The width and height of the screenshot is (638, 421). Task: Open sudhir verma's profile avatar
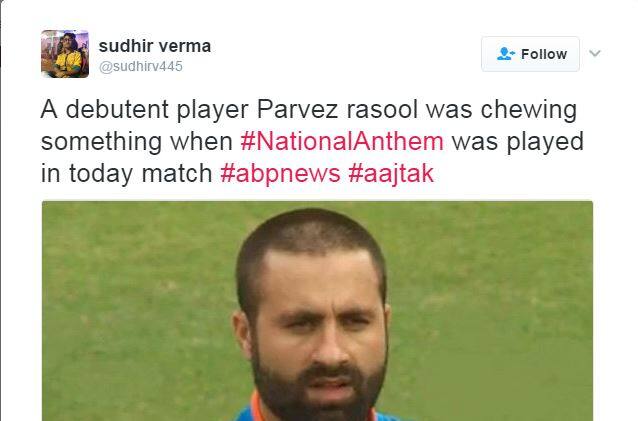[65, 53]
